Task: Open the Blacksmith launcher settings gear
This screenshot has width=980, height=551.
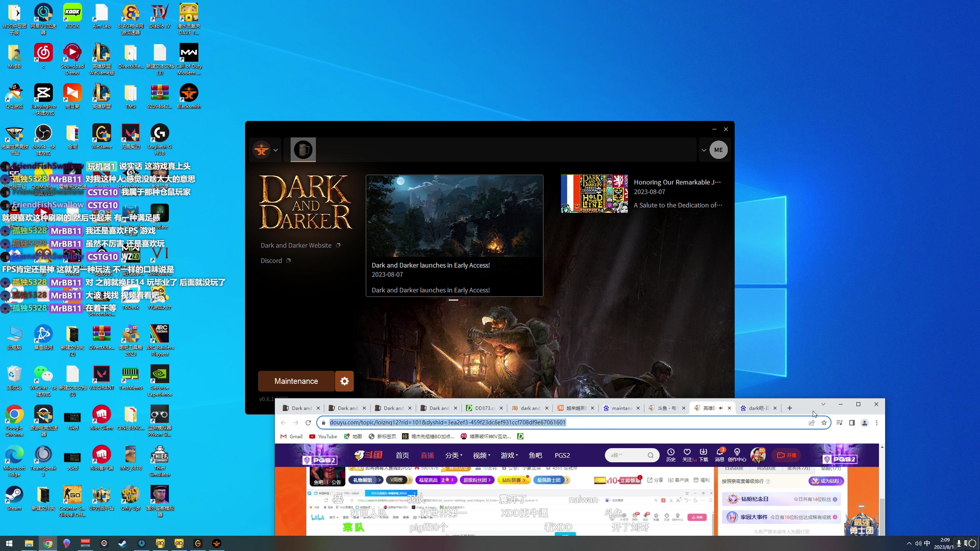Action: (x=344, y=381)
